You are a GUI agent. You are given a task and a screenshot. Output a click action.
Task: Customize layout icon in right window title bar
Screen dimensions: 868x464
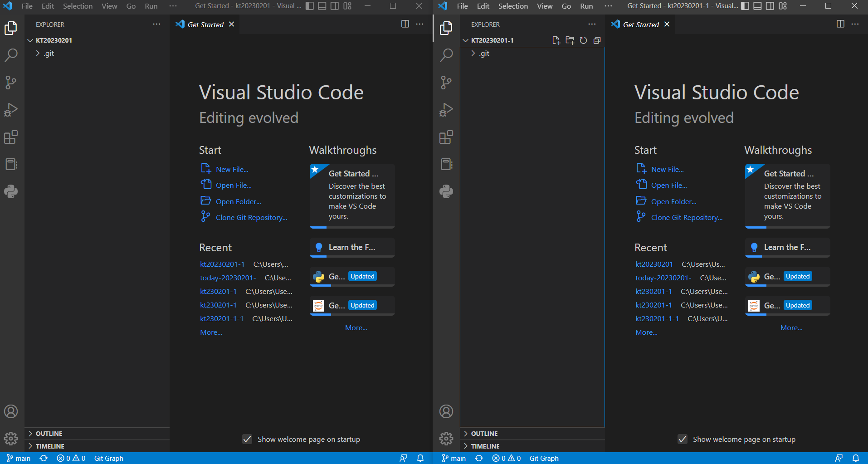pyautogui.click(x=783, y=6)
